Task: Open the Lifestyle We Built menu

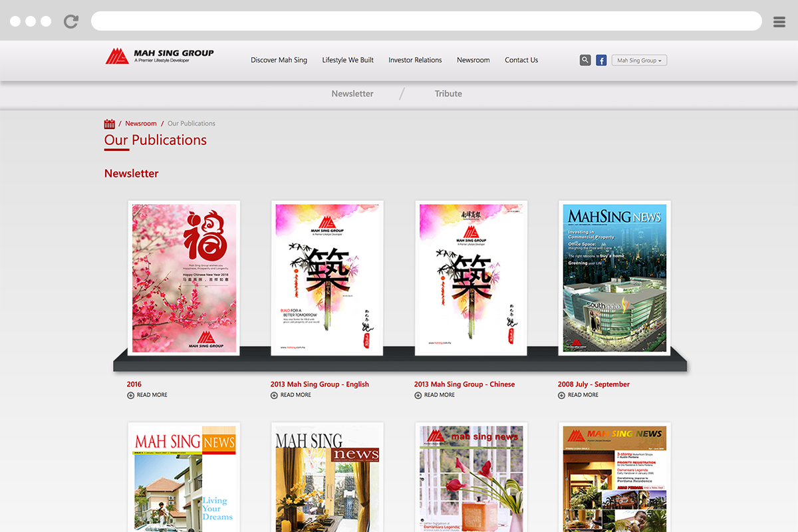Action: click(348, 60)
